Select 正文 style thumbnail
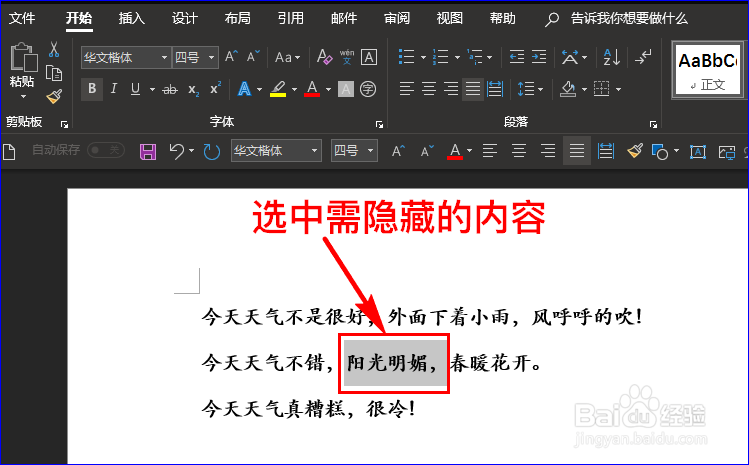The height and width of the screenshot is (465, 749). [707, 70]
